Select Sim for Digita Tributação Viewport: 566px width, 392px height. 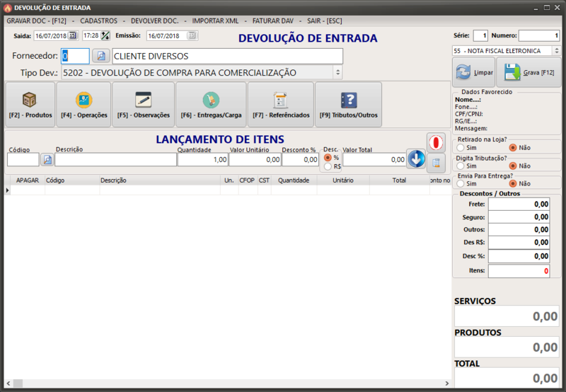[x=461, y=166]
